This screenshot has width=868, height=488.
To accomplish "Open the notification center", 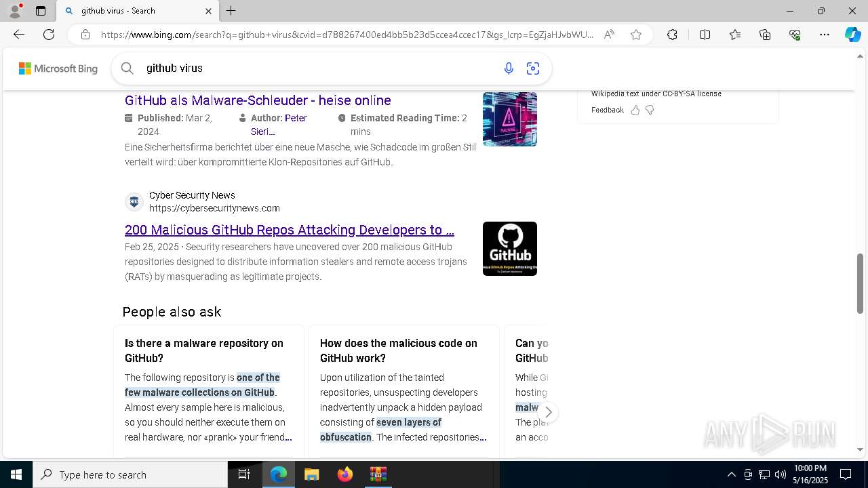I will point(846,474).
